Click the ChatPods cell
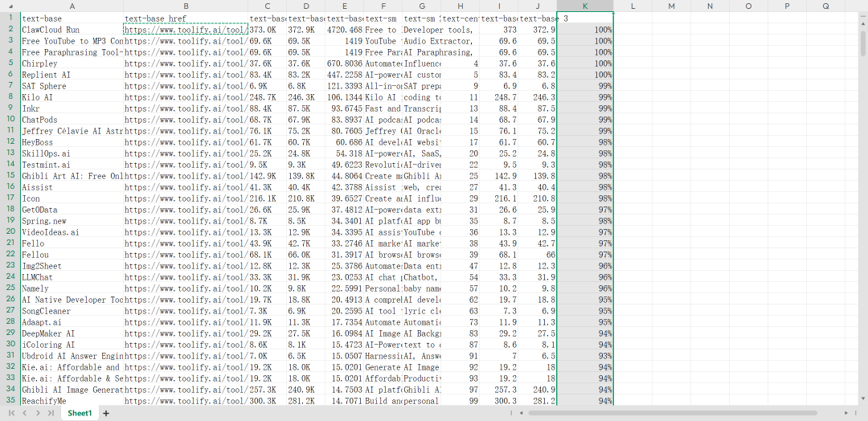Screen dimensions: 868x421 pos(72,120)
